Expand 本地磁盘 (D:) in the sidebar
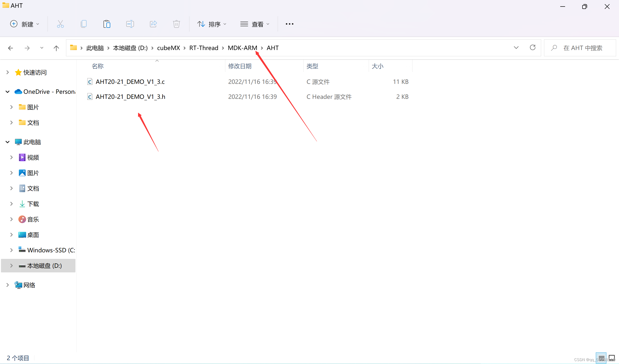The height and width of the screenshot is (364, 619). [11, 266]
